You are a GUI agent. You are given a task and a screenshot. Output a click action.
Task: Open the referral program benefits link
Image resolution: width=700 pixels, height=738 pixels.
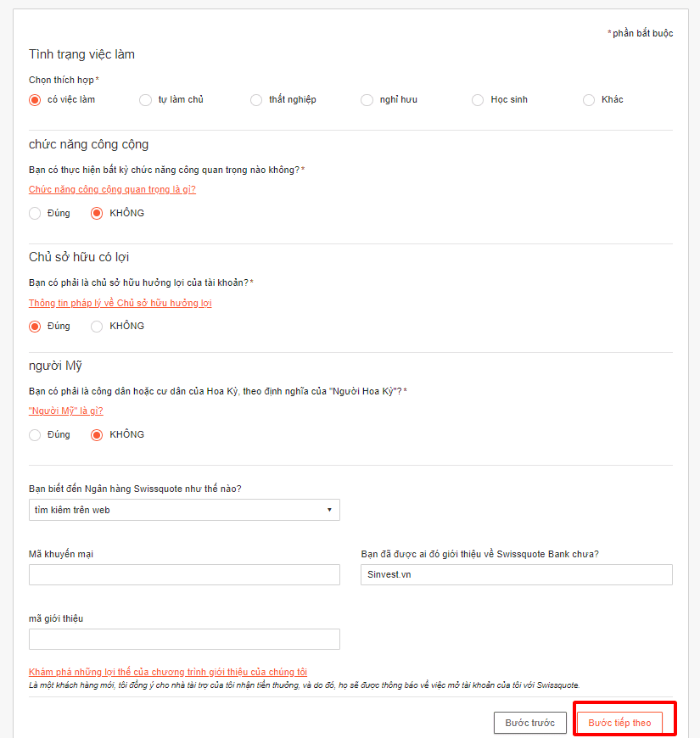[168, 672]
